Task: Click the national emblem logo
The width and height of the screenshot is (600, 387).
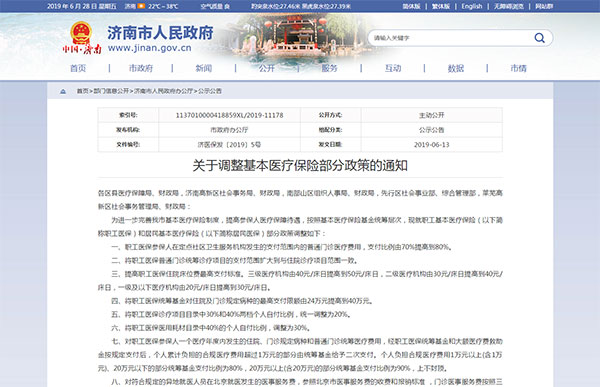Action: point(81,33)
